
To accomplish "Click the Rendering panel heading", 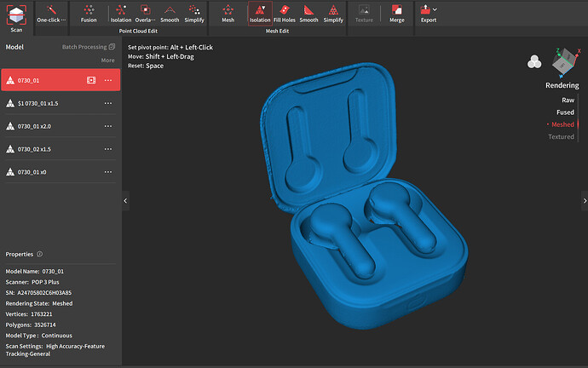I will tap(562, 85).
